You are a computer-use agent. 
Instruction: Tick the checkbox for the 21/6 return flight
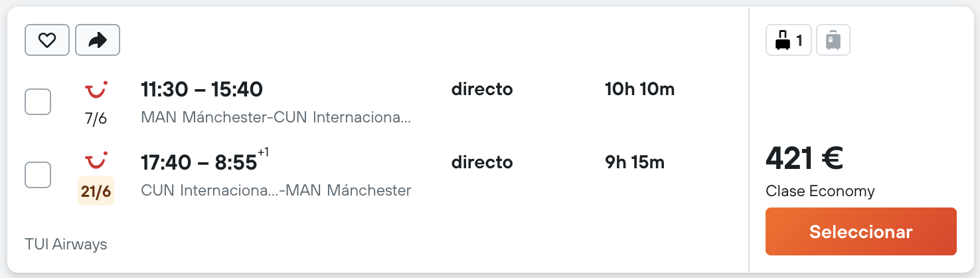point(38,175)
